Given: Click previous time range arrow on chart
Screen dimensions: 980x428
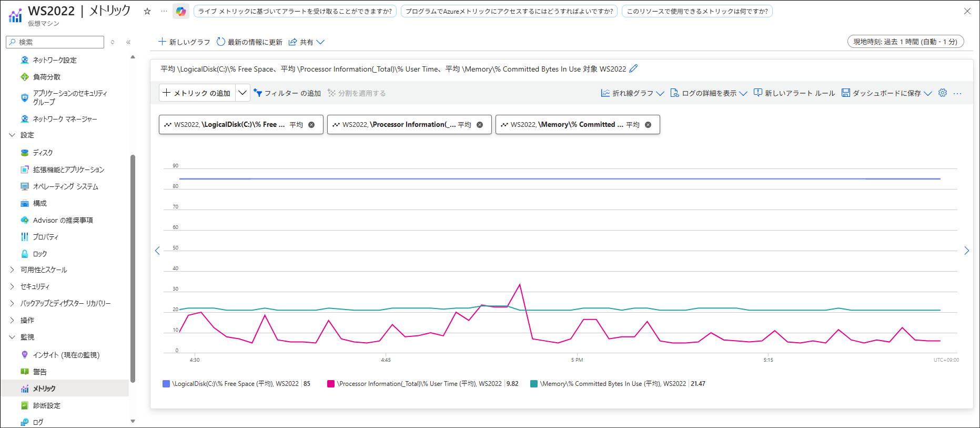Looking at the screenshot, I should 157,251.
